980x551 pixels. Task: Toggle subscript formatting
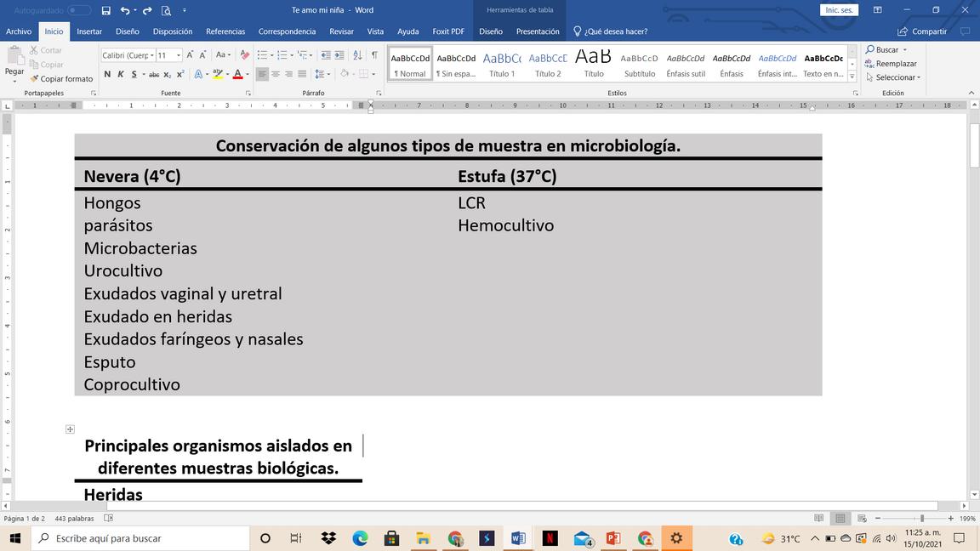(166, 74)
